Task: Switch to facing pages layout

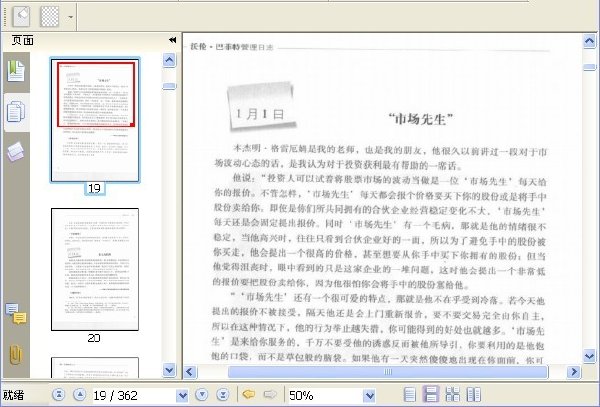Action: (x=474, y=394)
